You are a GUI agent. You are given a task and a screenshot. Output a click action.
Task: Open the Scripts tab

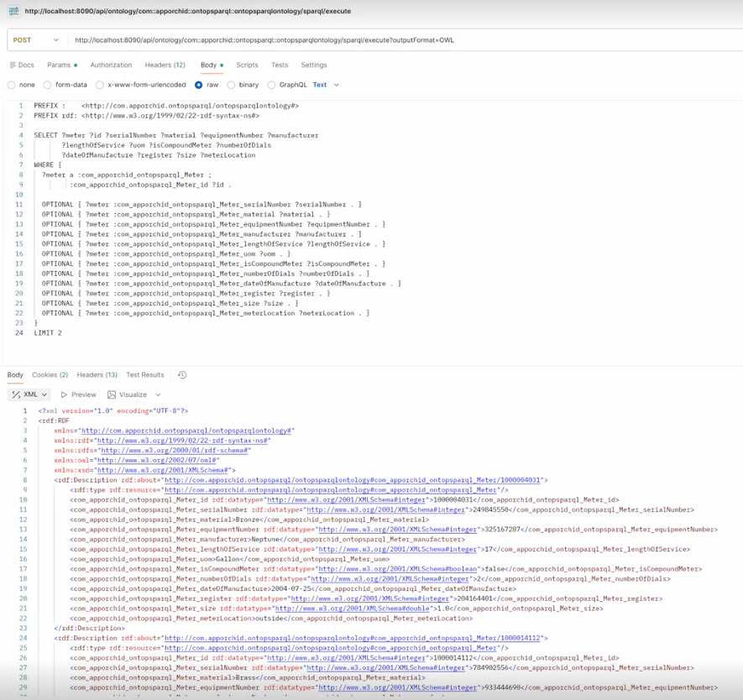[248, 65]
